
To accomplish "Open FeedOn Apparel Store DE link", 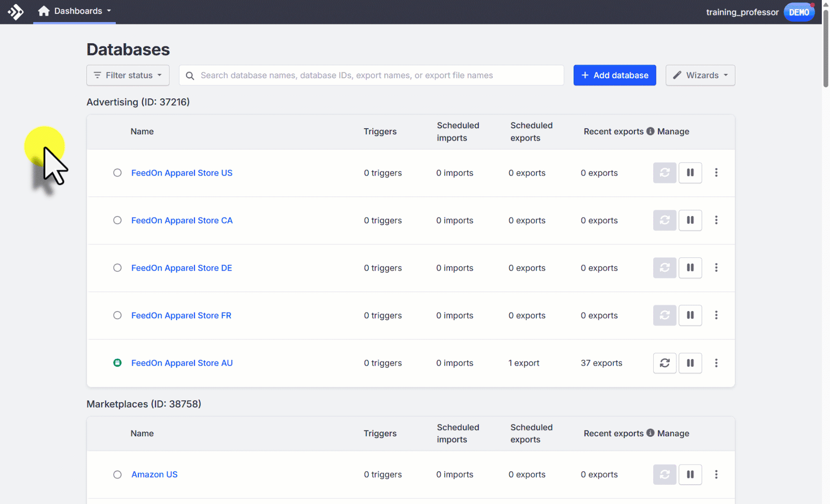I will pyautogui.click(x=182, y=268).
